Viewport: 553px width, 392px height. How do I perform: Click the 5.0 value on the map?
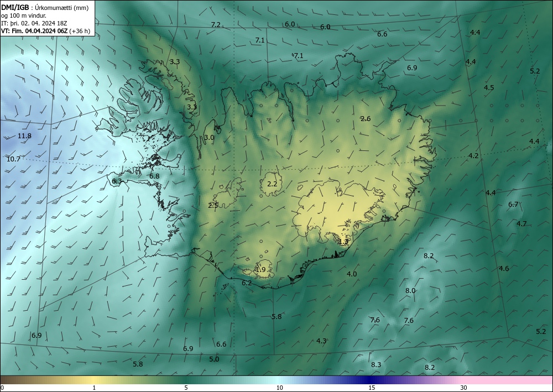pyautogui.click(x=214, y=359)
